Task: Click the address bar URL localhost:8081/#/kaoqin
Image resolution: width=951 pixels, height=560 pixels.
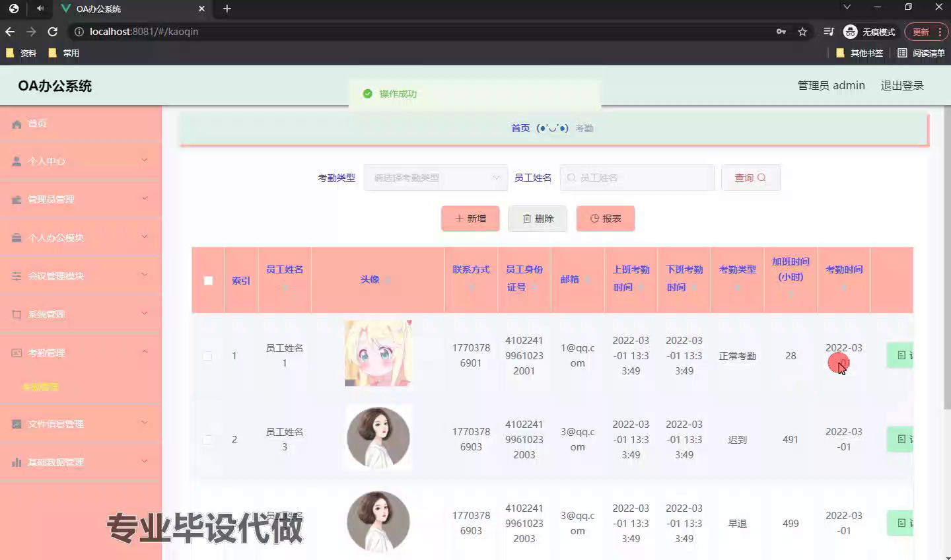Action: (144, 32)
